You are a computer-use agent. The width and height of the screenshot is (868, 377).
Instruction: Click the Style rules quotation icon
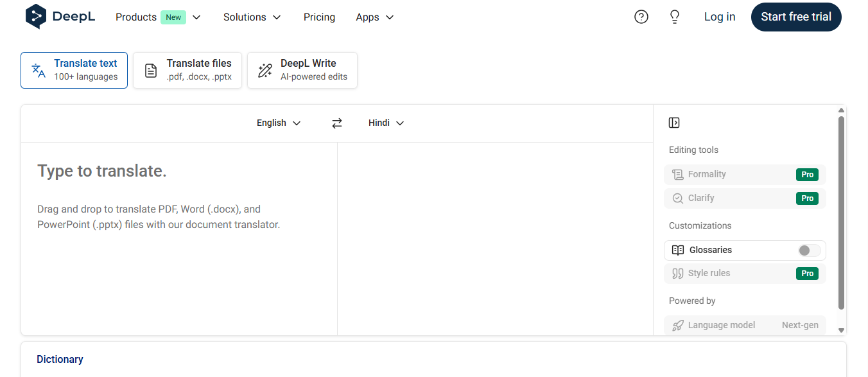pyautogui.click(x=677, y=273)
